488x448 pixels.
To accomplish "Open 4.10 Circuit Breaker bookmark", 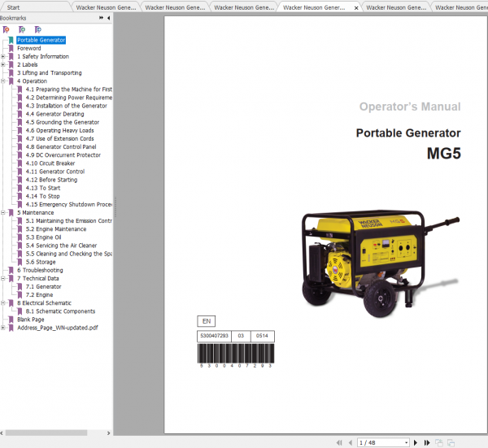I will [50, 163].
